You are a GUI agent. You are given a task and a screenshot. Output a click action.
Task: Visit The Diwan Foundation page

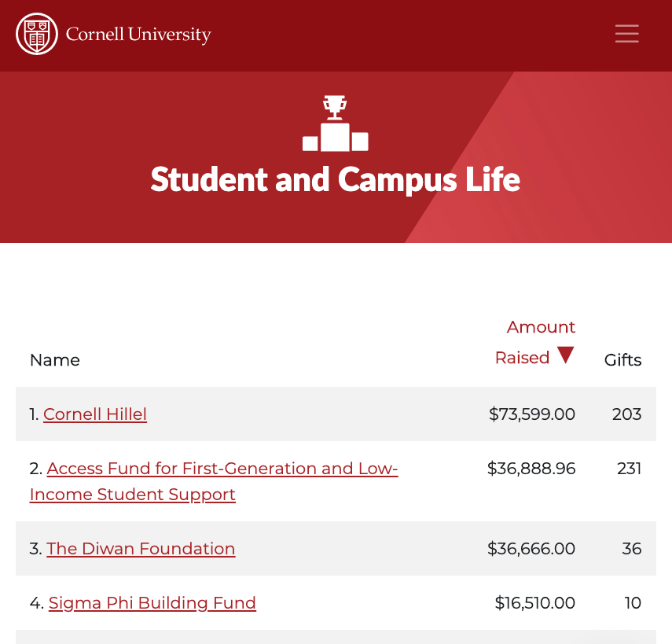coord(141,549)
